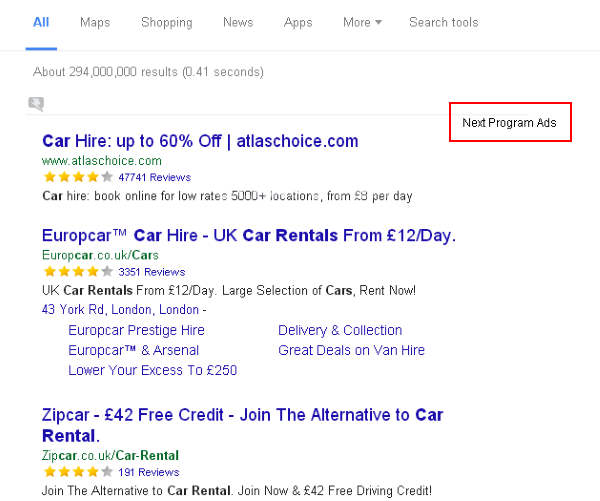Image resolution: width=600 pixels, height=501 pixels.
Task: Select the All results tab
Action: pos(41,22)
